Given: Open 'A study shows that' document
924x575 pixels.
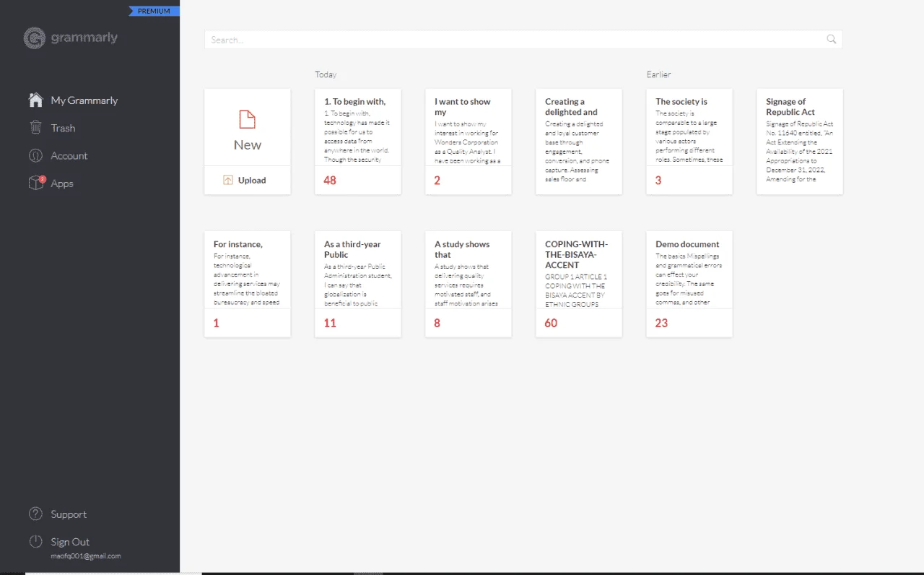Looking at the screenshot, I should click(x=468, y=284).
